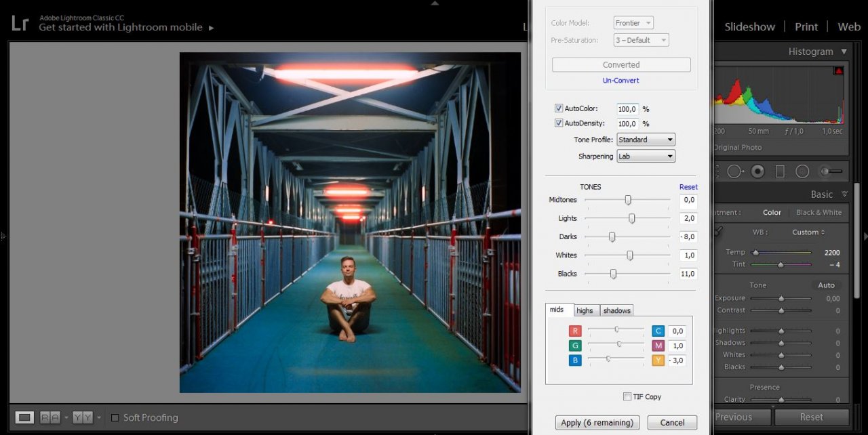
Task: Open the Pre-Saturation dropdown
Action: pyautogui.click(x=641, y=40)
